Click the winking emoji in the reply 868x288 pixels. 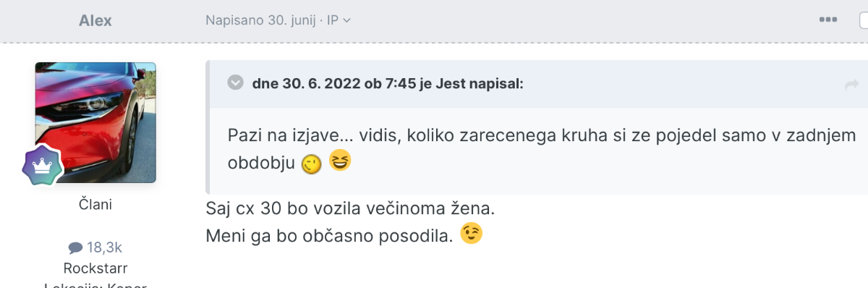(x=471, y=233)
